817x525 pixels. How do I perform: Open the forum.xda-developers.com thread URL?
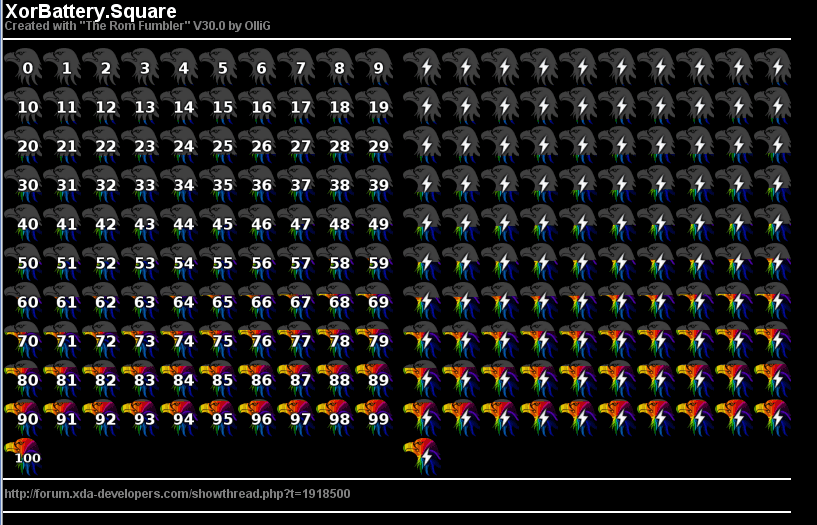[x=177, y=494]
